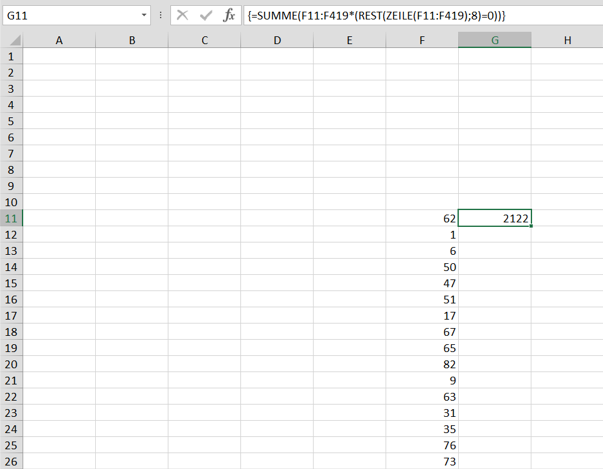Select row 11 header
Image resolution: width=603 pixels, height=469 pixels.
pos(11,218)
